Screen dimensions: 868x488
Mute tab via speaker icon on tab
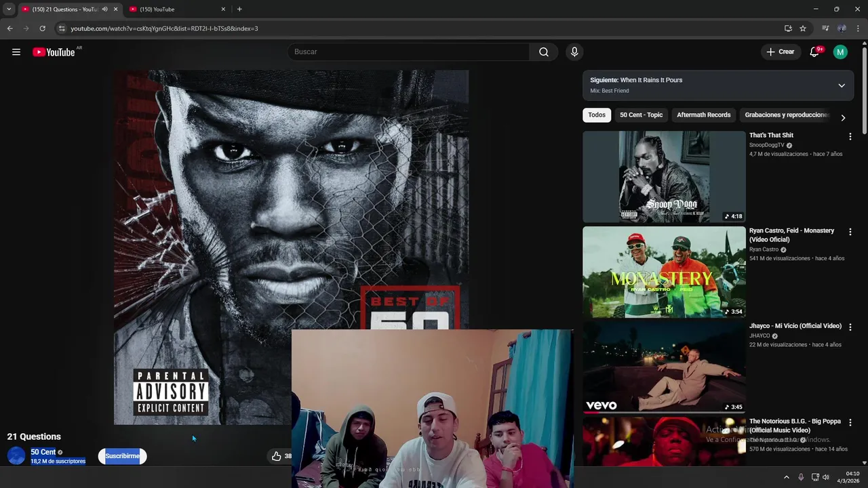coord(104,9)
